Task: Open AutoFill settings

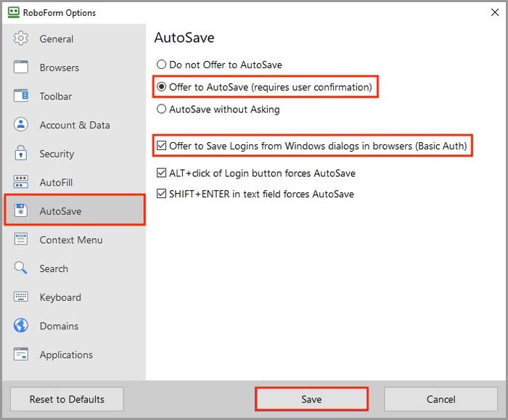Action: click(x=75, y=182)
